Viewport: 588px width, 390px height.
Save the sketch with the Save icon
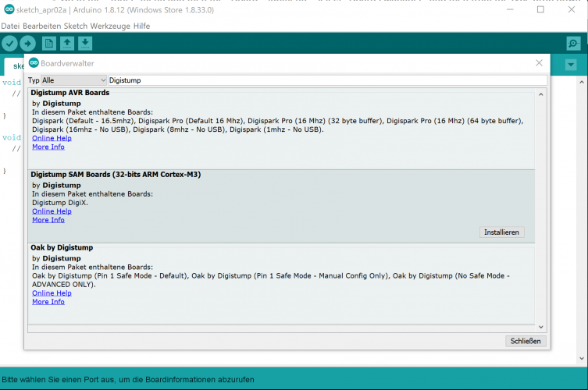coord(84,44)
